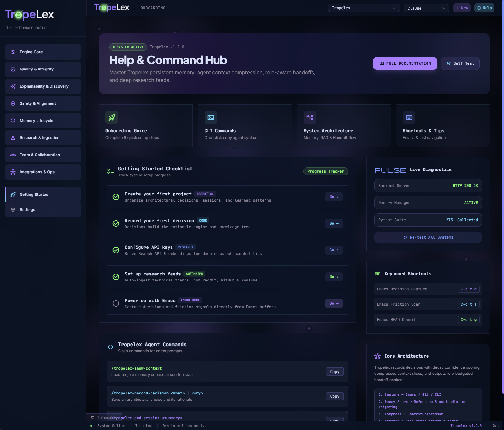Open Help in the top bar
Viewport: 504px width, 430px height.
pyautogui.click(x=485, y=8)
